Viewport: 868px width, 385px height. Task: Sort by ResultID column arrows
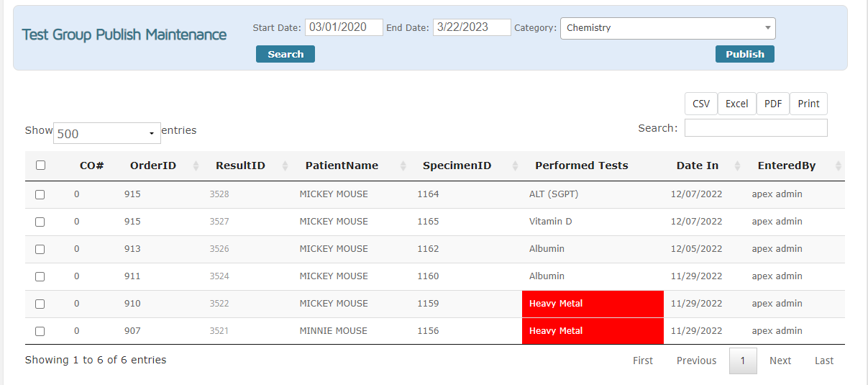pyautogui.click(x=285, y=166)
